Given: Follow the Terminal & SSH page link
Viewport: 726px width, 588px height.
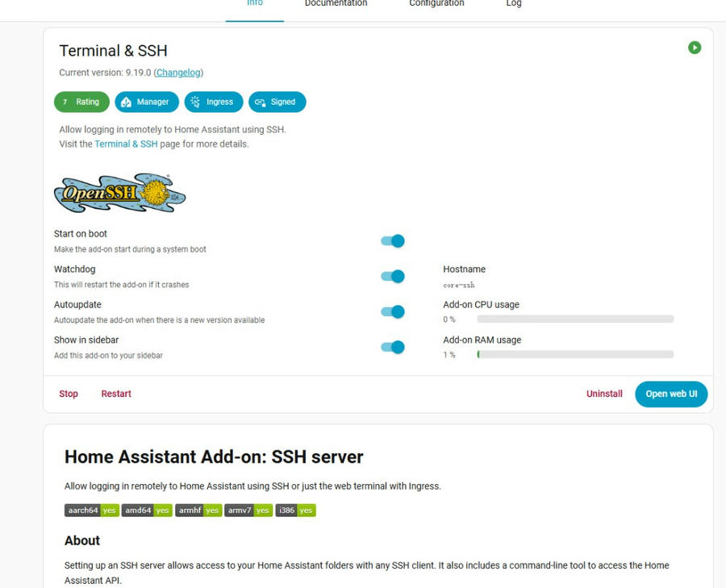Looking at the screenshot, I should pyautogui.click(x=126, y=144).
